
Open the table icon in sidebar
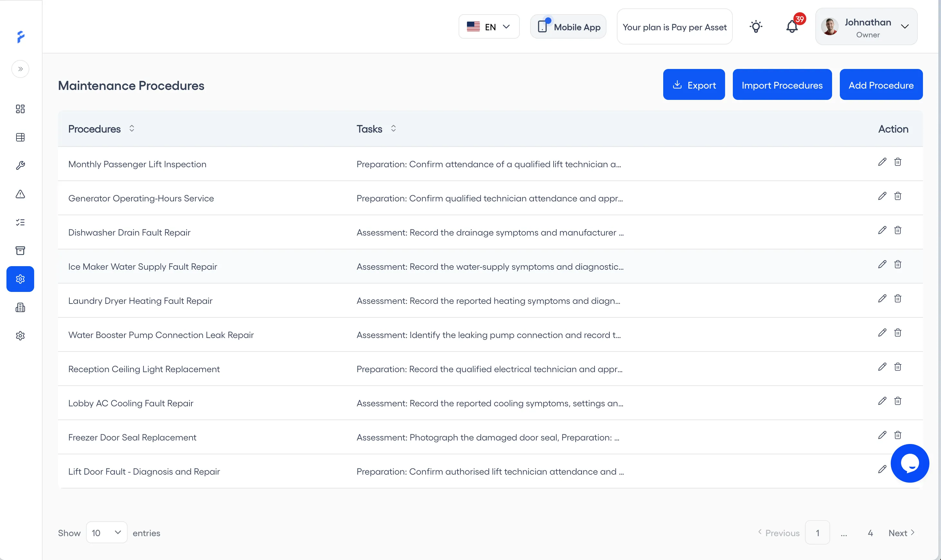[x=20, y=137]
